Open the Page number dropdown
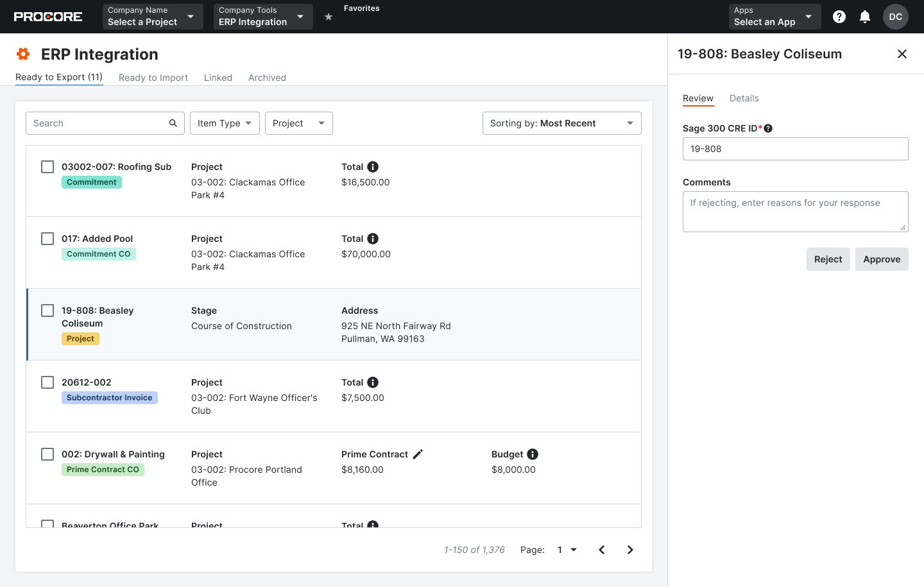This screenshot has width=924, height=587. pos(567,550)
